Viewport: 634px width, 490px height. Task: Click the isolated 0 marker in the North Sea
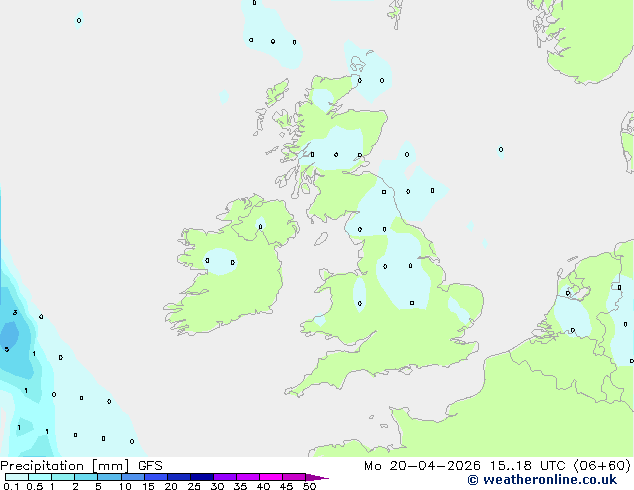coord(501,150)
